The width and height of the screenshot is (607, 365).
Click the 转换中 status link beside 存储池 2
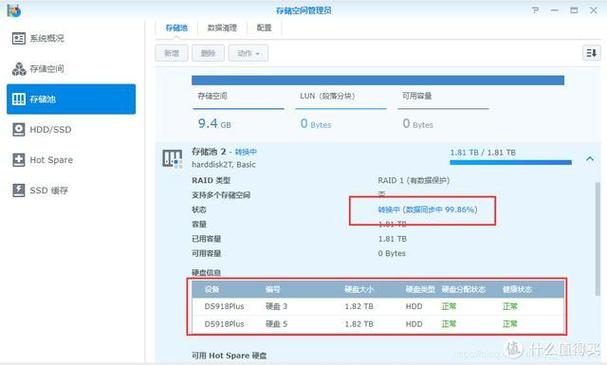tap(246, 152)
